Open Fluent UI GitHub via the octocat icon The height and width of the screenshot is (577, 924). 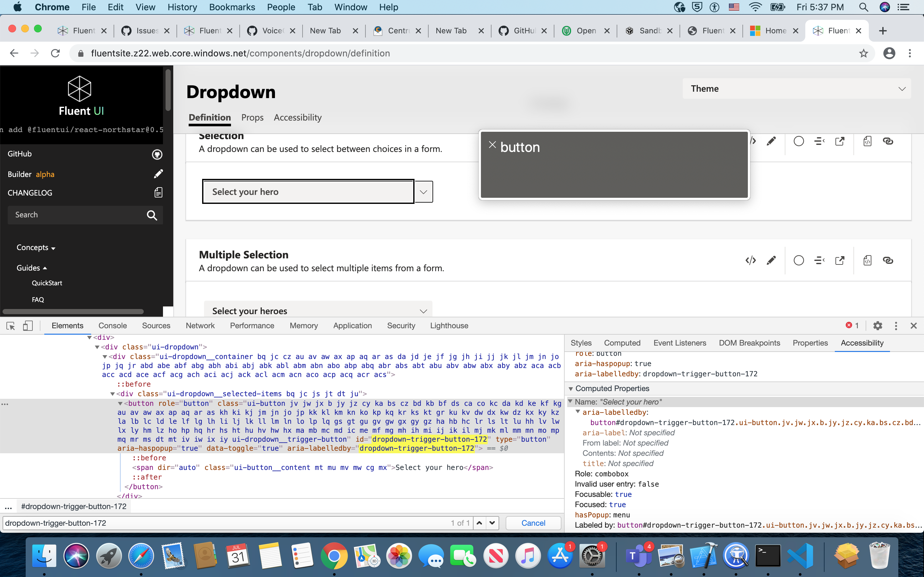[157, 154]
